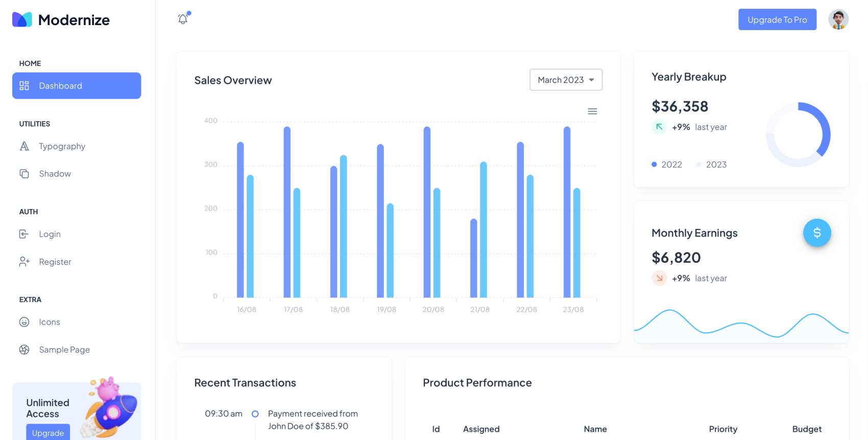Click the Icons smiley face icon
The height and width of the screenshot is (440, 868).
[24, 322]
